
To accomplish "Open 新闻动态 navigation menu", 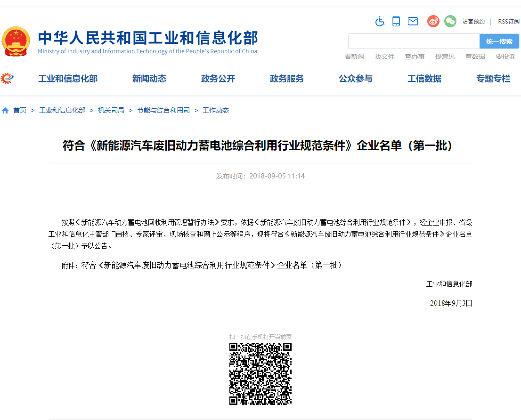I will (x=149, y=79).
